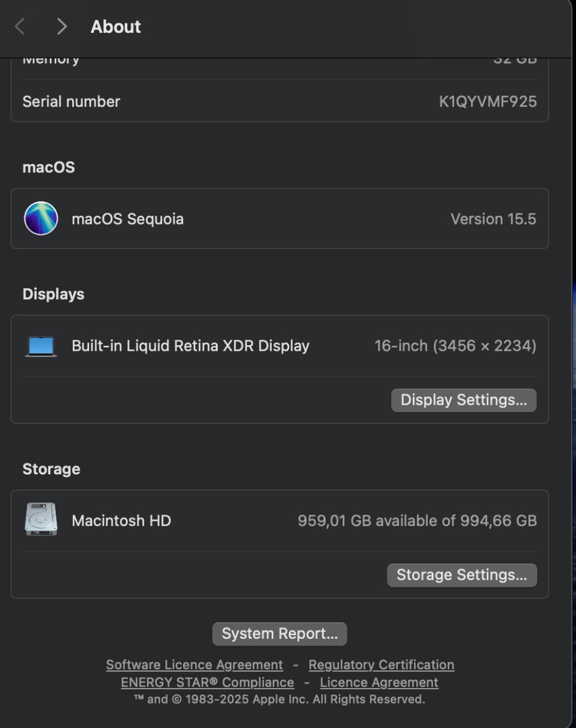Open the Software Licence Agreement link
576x728 pixels.
click(195, 665)
